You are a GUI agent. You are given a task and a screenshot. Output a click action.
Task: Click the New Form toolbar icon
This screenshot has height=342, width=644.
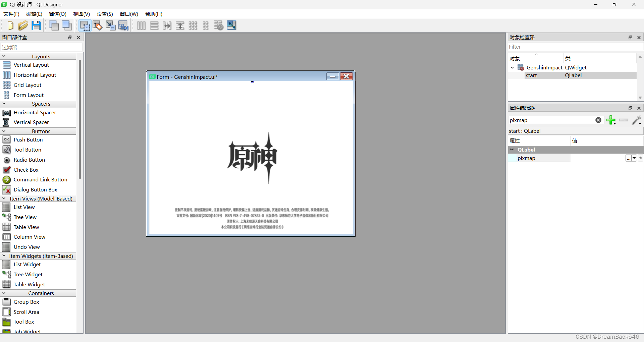[10, 25]
